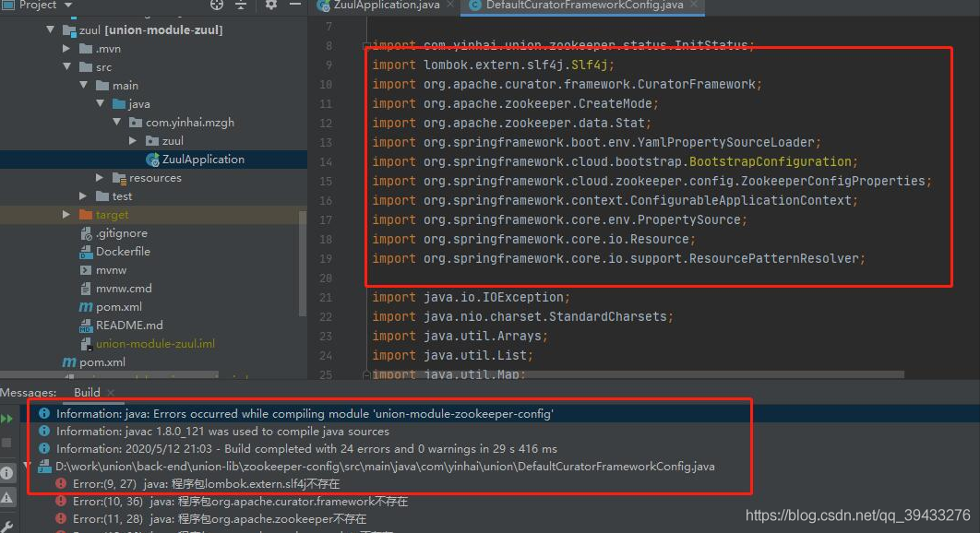Collapse the com.yinhai.mzgh package
980x533 pixels.
tap(117, 122)
